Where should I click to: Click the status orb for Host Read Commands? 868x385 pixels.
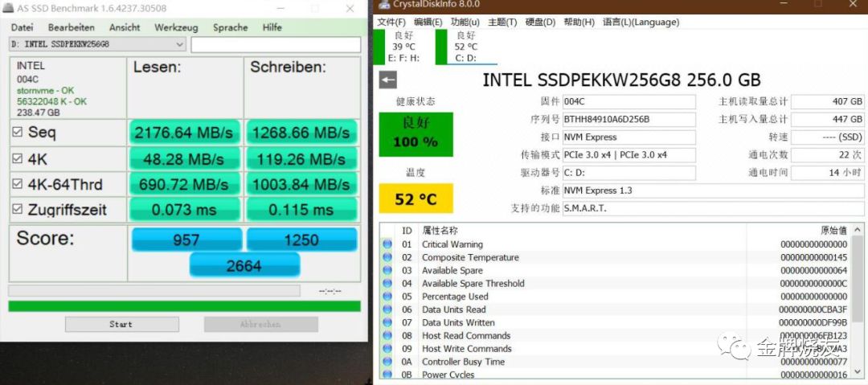tap(387, 336)
